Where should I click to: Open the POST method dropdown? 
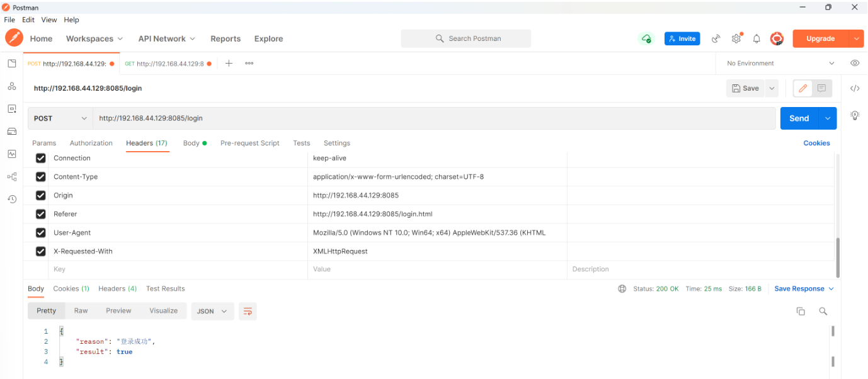click(x=60, y=118)
